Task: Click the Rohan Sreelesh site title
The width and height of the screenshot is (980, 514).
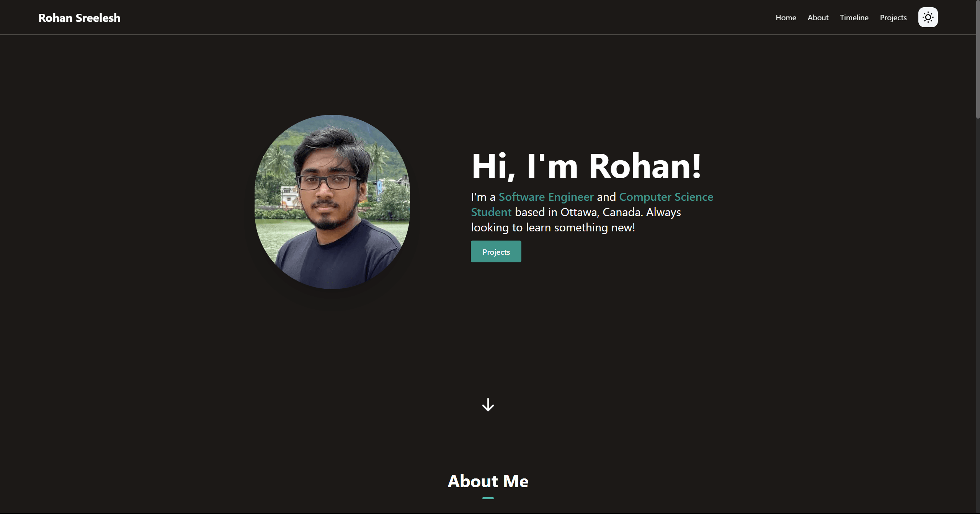Action: tap(79, 18)
